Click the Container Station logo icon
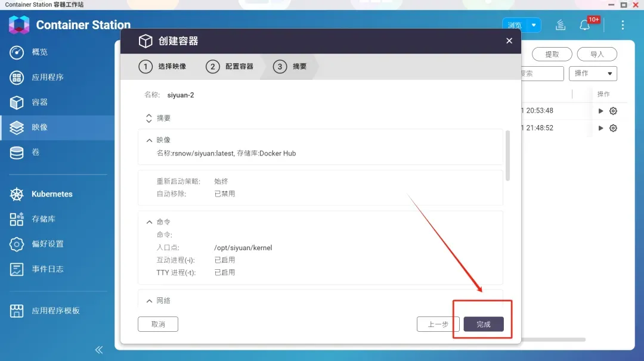Screen dimensions: 644x361 coord(19,25)
